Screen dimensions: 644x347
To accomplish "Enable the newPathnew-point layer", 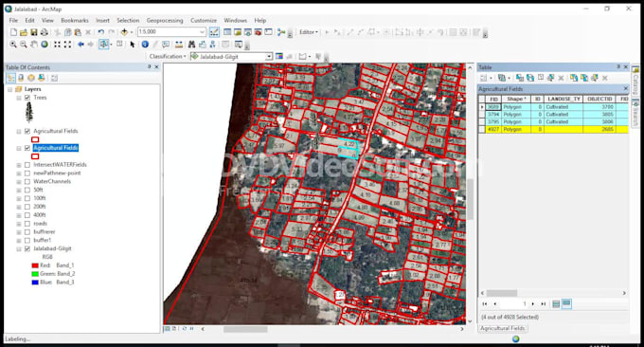I will [x=27, y=173].
